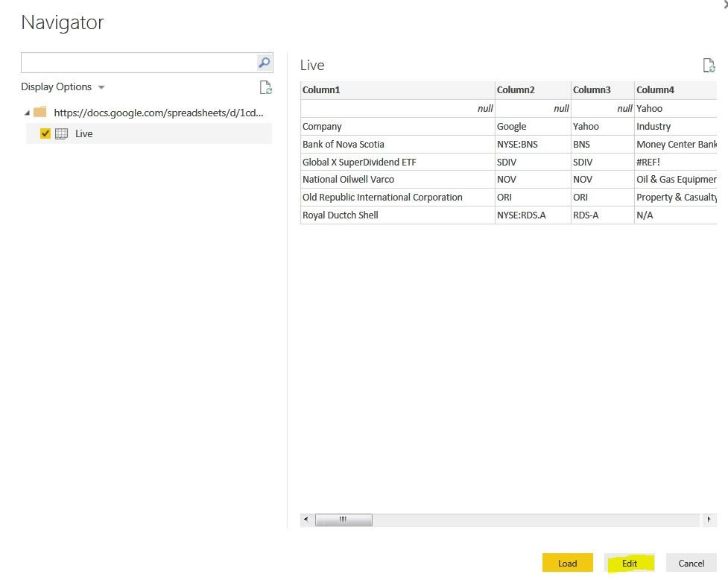
Task: Click the preview refresh icon near Live heading
Action: 709,66
